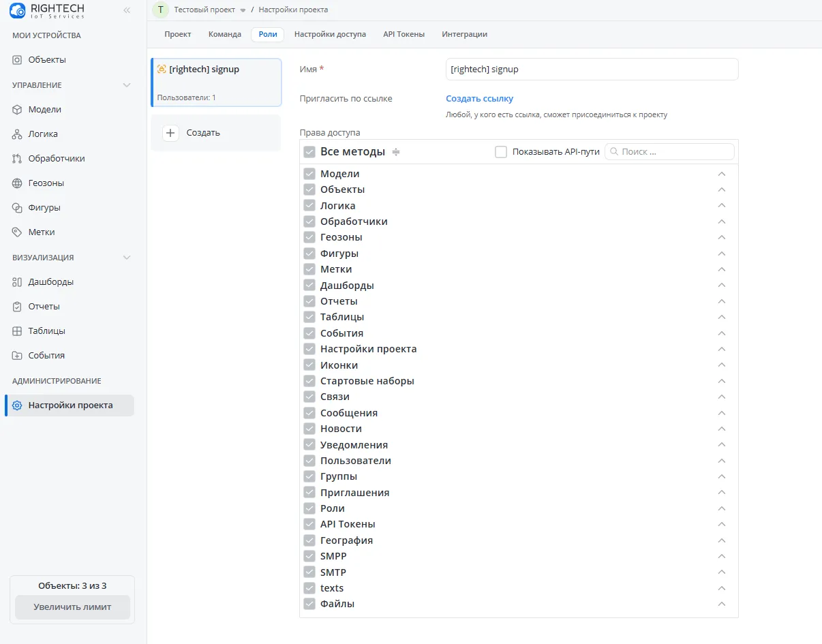Click the Models cube icon
The width and height of the screenshot is (822, 644).
click(17, 110)
